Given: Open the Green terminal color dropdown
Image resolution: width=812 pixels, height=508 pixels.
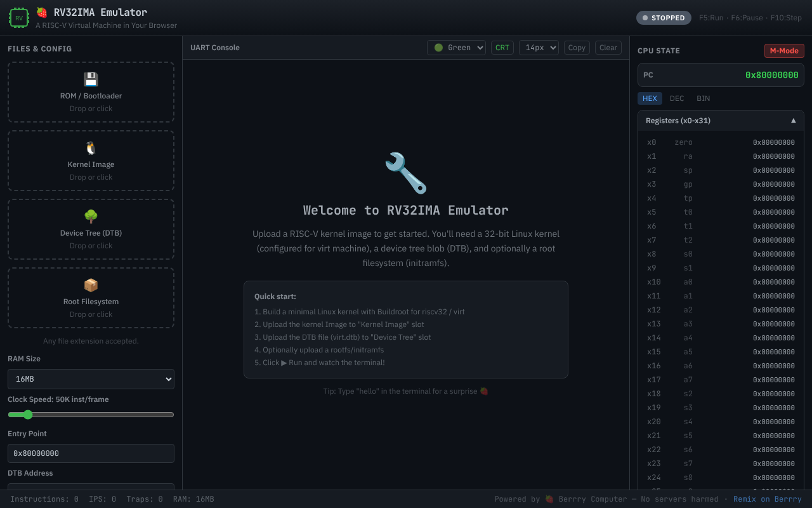Looking at the screenshot, I should [x=456, y=48].
